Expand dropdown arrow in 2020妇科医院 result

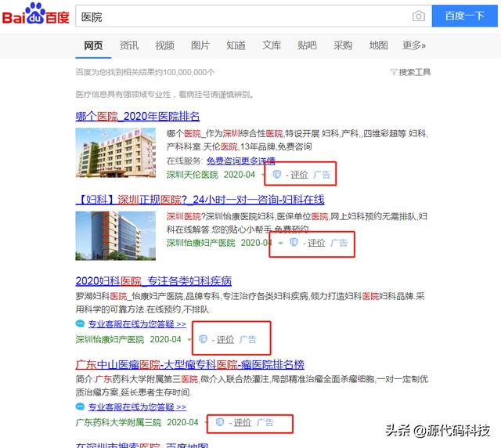tap(189, 340)
